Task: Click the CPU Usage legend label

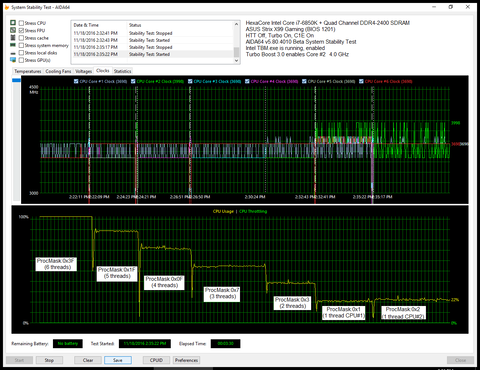Action: coord(223,211)
